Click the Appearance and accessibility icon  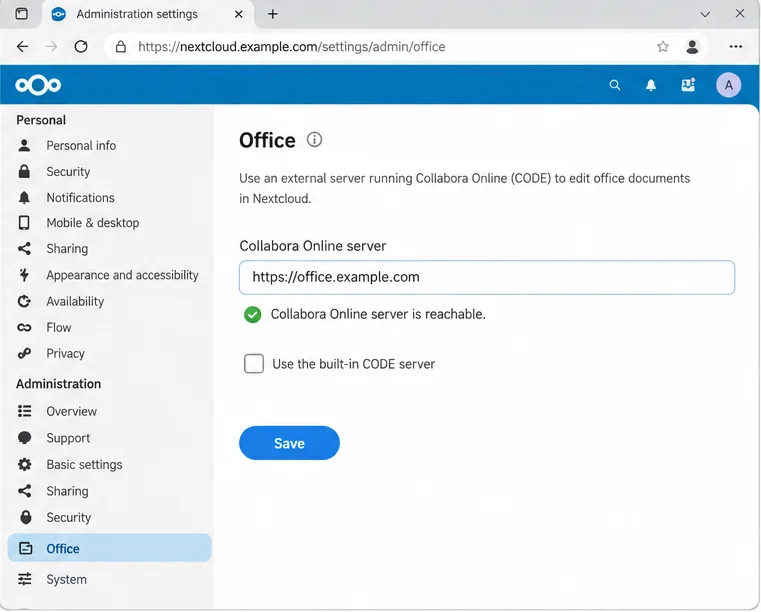[x=24, y=275]
